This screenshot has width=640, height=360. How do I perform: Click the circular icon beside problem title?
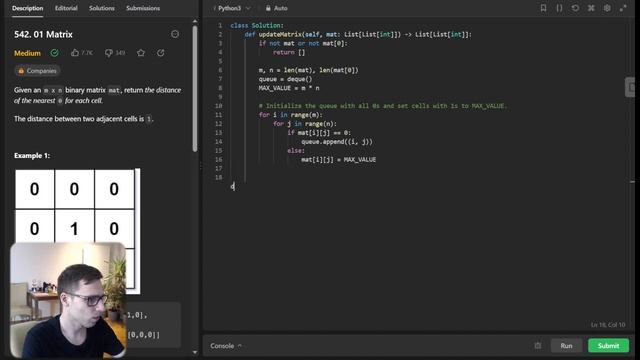click(x=175, y=34)
